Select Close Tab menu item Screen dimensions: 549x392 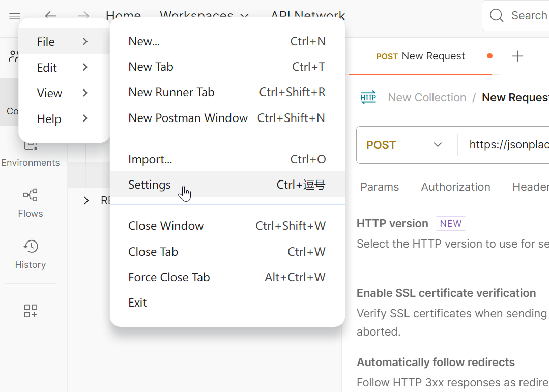[227, 252]
